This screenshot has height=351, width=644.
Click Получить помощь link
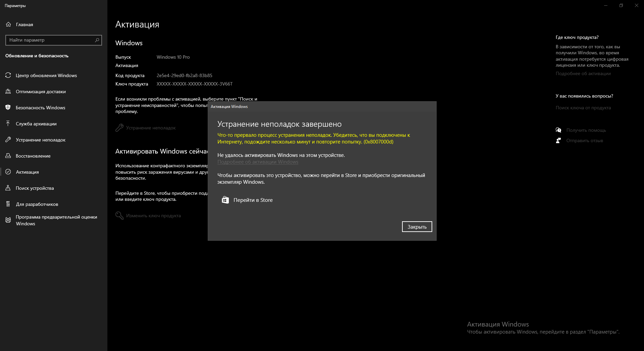tap(586, 130)
